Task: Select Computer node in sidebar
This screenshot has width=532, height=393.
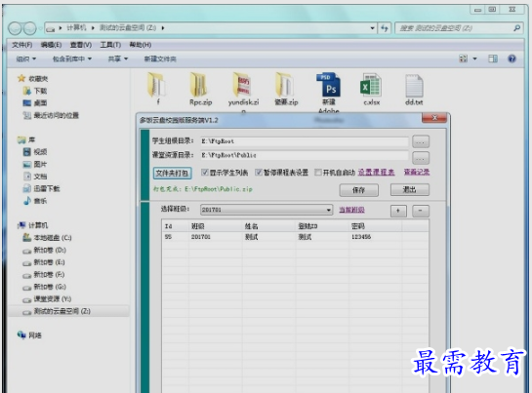Action: point(33,225)
